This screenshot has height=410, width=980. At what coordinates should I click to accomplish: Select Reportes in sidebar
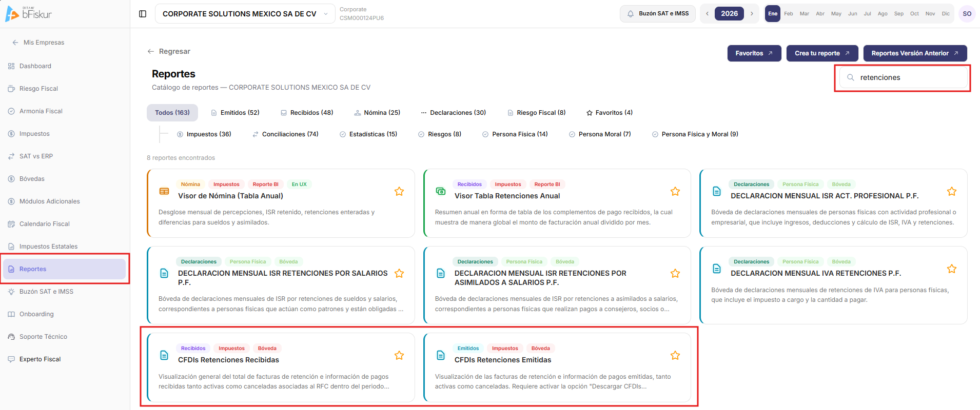point(65,269)
